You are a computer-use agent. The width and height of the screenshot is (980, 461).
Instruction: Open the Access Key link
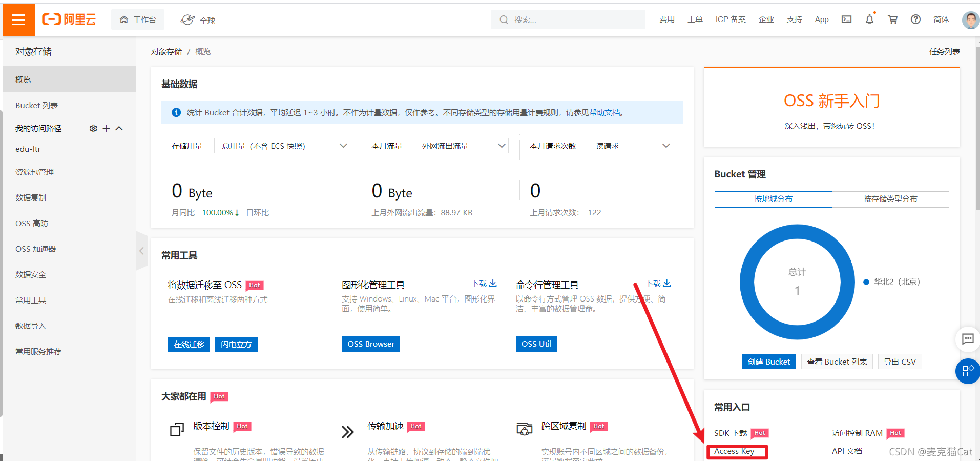pyautogui.click(x=734, y=451)
